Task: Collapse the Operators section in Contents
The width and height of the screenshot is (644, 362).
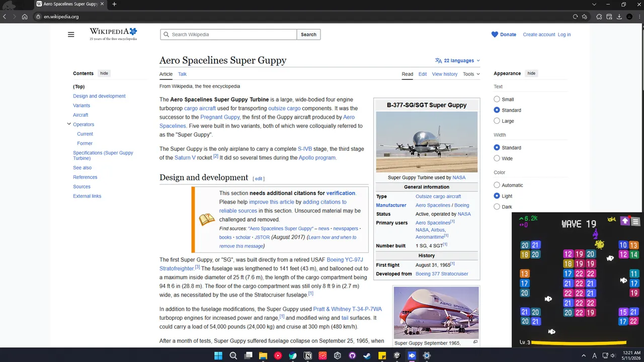Action: [69, 124]
